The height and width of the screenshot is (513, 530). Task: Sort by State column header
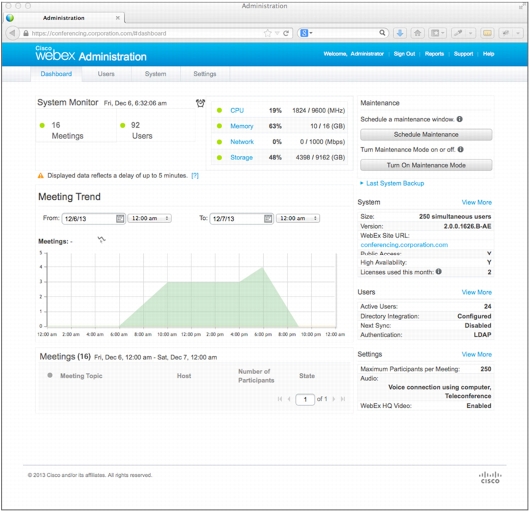click(307, 375)
